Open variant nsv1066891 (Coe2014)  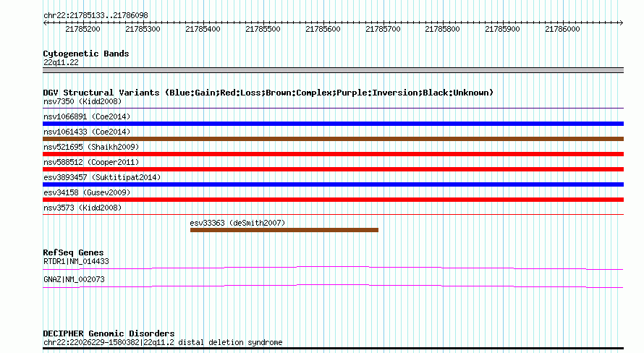[x=87, y=116]
